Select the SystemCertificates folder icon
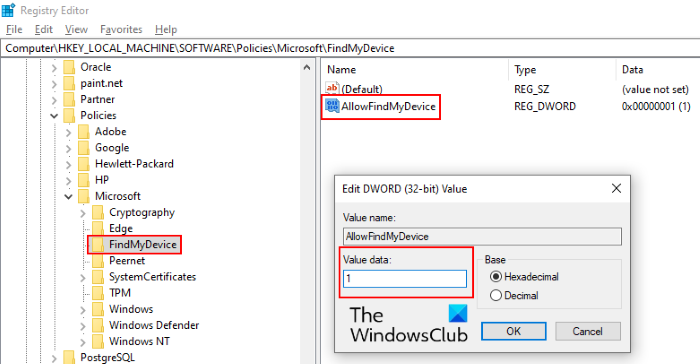Viewport: 700px width, 364px height. coord(98,277)
